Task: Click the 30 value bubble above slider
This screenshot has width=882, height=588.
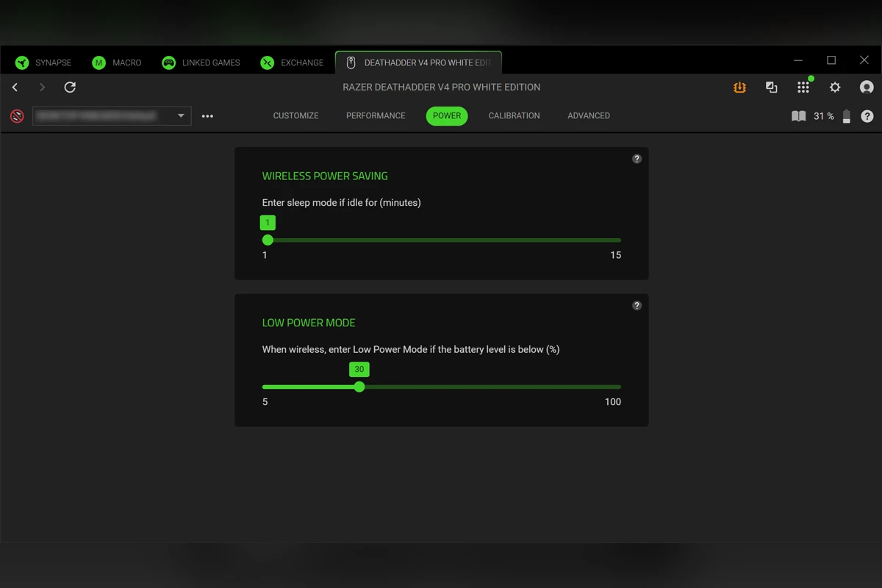Action: (359, 369)
